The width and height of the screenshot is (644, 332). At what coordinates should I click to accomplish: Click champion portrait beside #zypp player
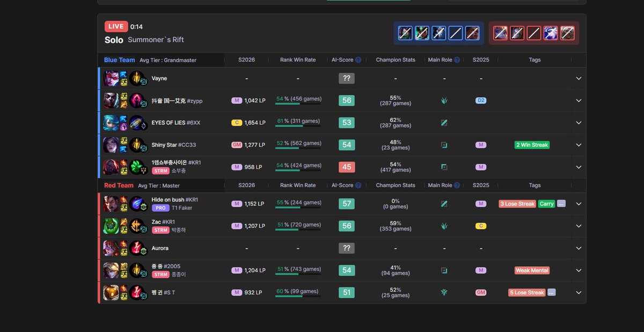tap(111, 100)
